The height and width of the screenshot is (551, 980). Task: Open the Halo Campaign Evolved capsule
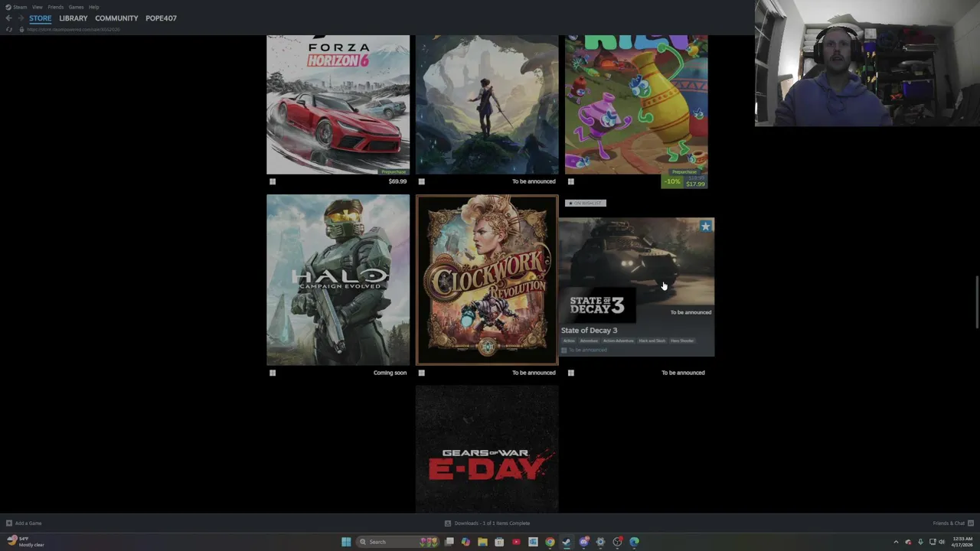[x=338, y=279]
